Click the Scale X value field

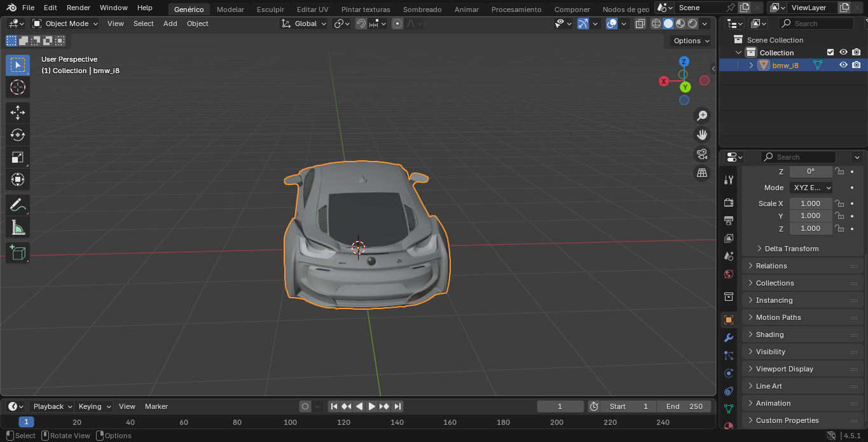(x=810, y=204)
